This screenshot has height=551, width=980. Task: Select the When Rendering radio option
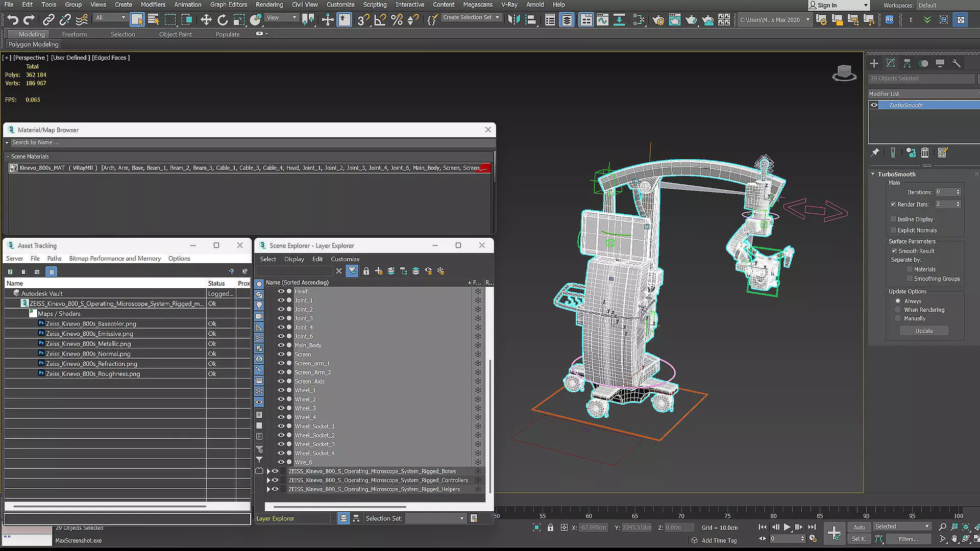click(x=898, y=310)
